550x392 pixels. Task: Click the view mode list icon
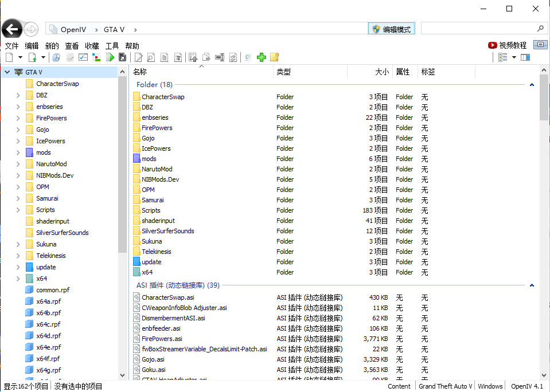coord(502,57)
